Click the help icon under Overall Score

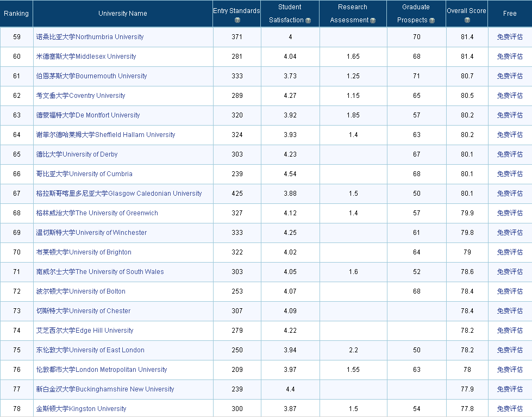[467, 20]
